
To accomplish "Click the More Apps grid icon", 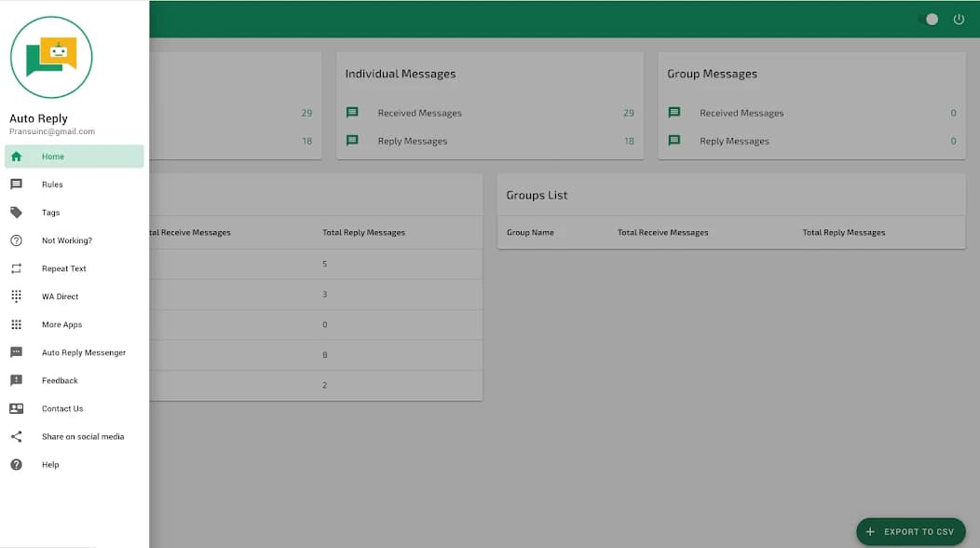I will 16,324.
